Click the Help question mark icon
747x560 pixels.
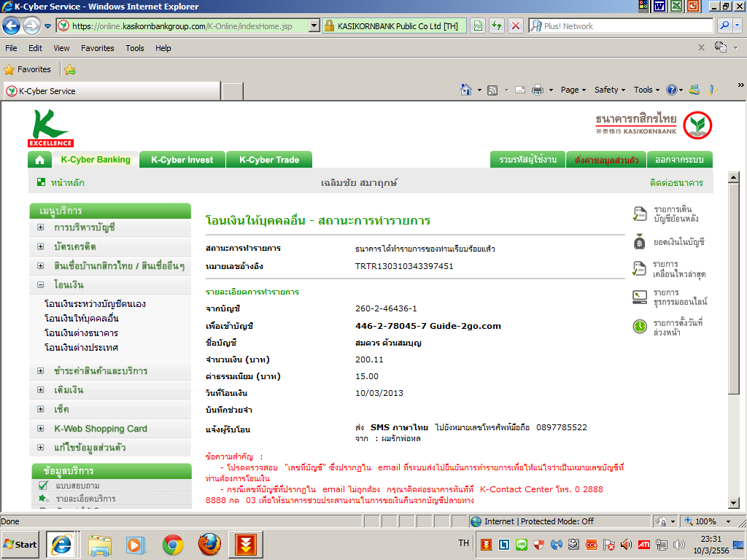[672, 90]
